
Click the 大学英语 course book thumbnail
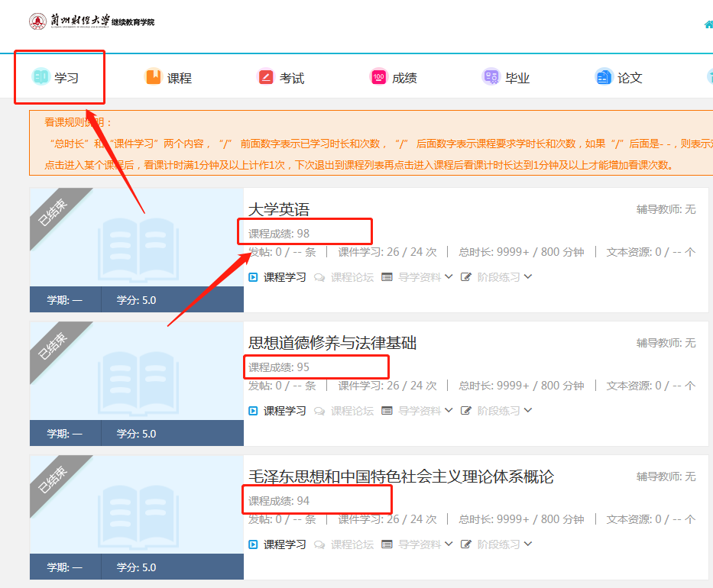tap(137, 237)
